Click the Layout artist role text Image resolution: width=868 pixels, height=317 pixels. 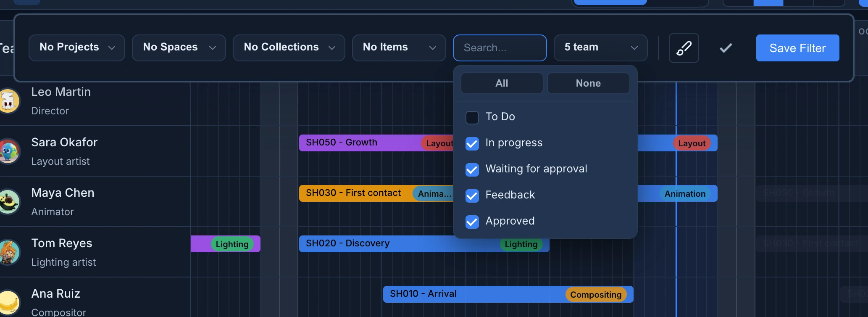click(60, 161)
